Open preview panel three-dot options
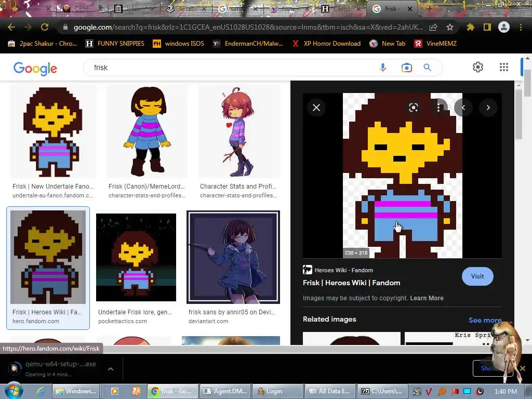The image size is (532, 399). [438, 108]
